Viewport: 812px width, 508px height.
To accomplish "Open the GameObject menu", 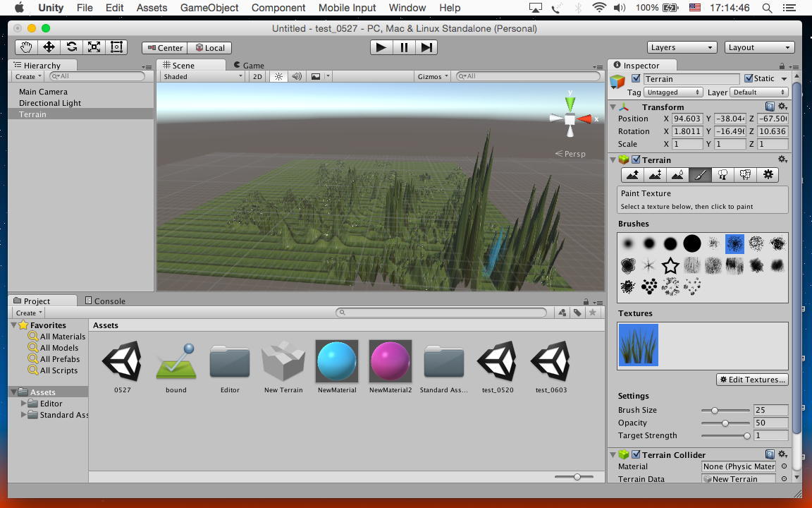I will pyautogui.click(x=209, y=8).
